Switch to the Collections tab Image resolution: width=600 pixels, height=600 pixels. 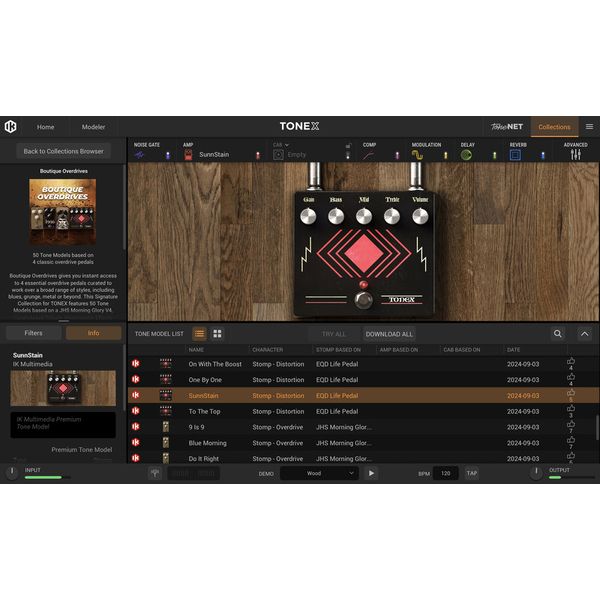[x=554, y=127]
